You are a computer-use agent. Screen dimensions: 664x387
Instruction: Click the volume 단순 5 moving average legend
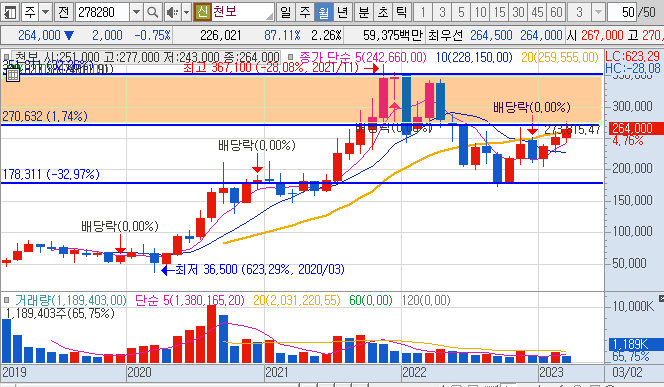click(190, 300)
